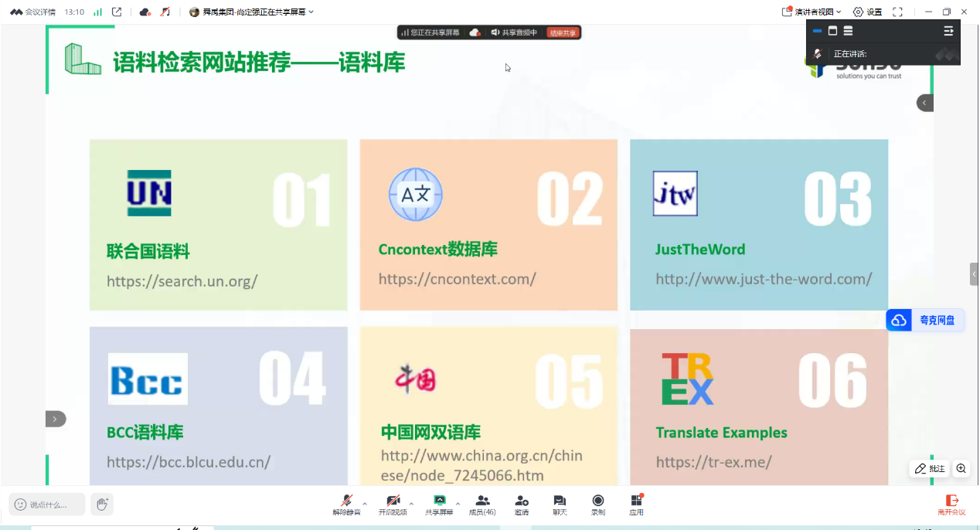Viewport: 980px width, 530px height.
Task: Open the 应用 apps icon
Action: pyautogui.click(x=636, y=505)
